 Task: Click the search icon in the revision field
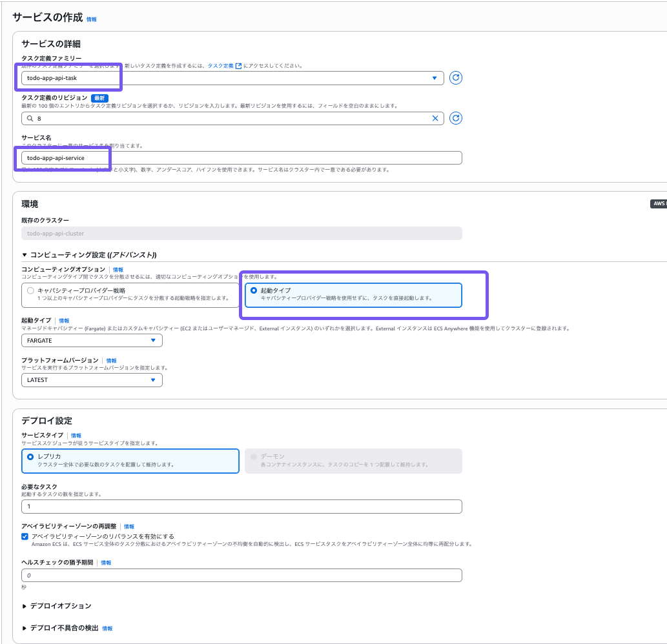[x=30, y=118]
